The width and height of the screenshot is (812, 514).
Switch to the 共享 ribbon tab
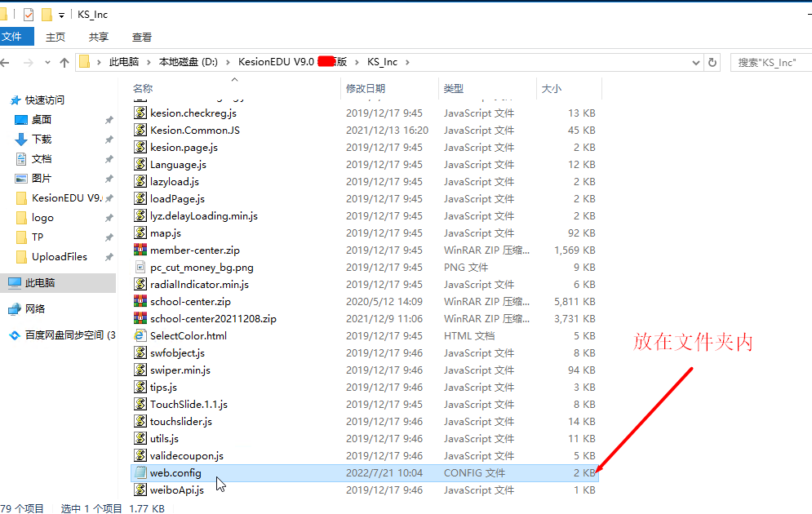pos(99,37)
